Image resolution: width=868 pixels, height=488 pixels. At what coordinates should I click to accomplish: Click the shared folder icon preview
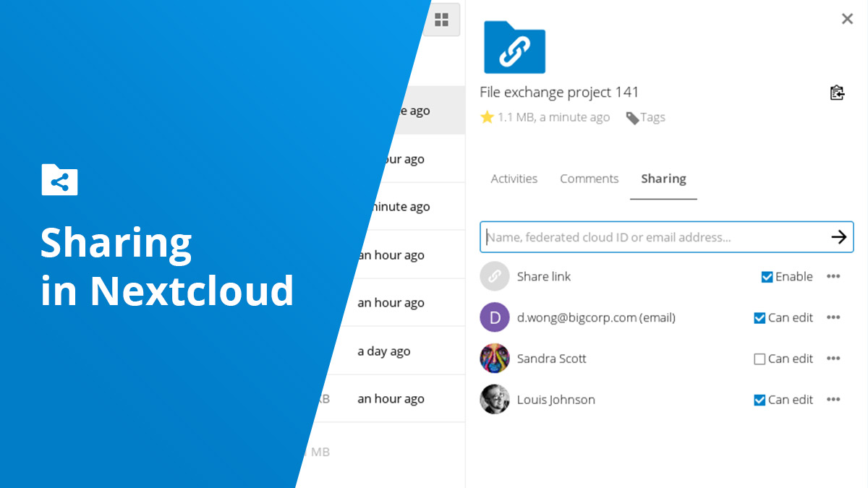pyautogui.click(x=514, y=46)
